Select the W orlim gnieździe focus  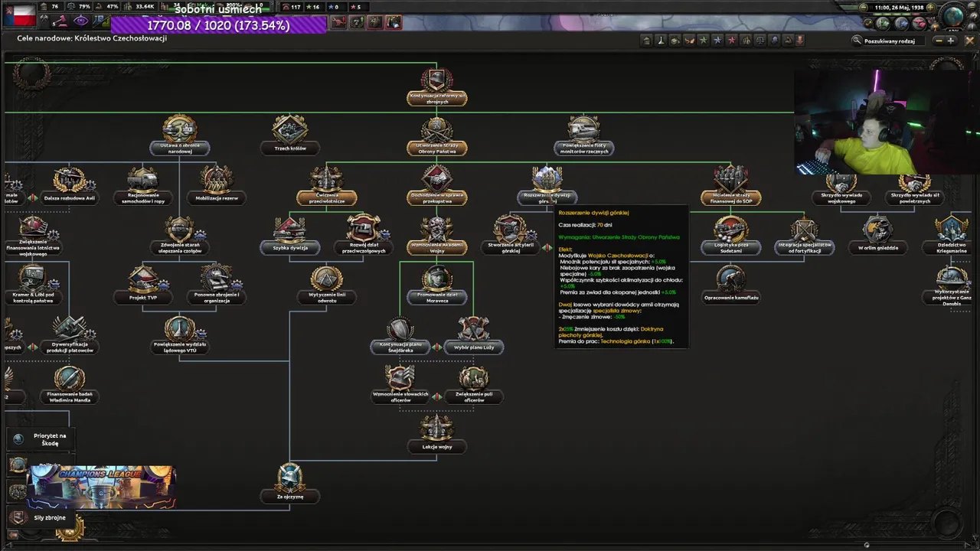[878, 236]
